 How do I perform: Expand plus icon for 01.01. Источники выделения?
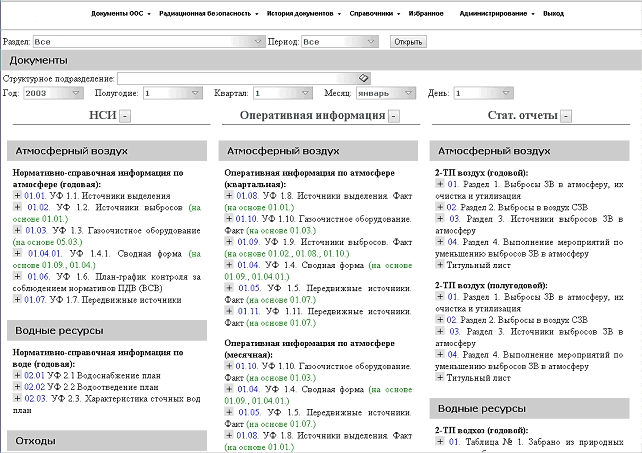(x=17, y=195)
